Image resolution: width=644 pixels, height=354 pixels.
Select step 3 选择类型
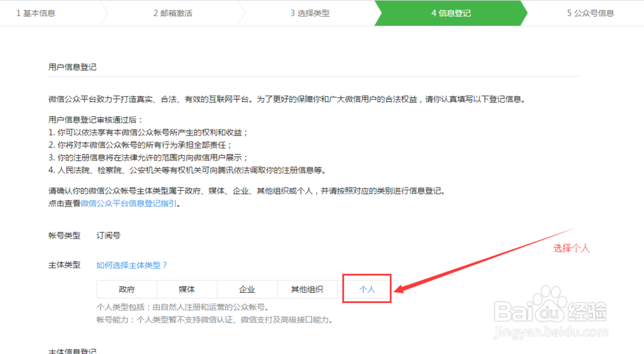coord(310,13)
